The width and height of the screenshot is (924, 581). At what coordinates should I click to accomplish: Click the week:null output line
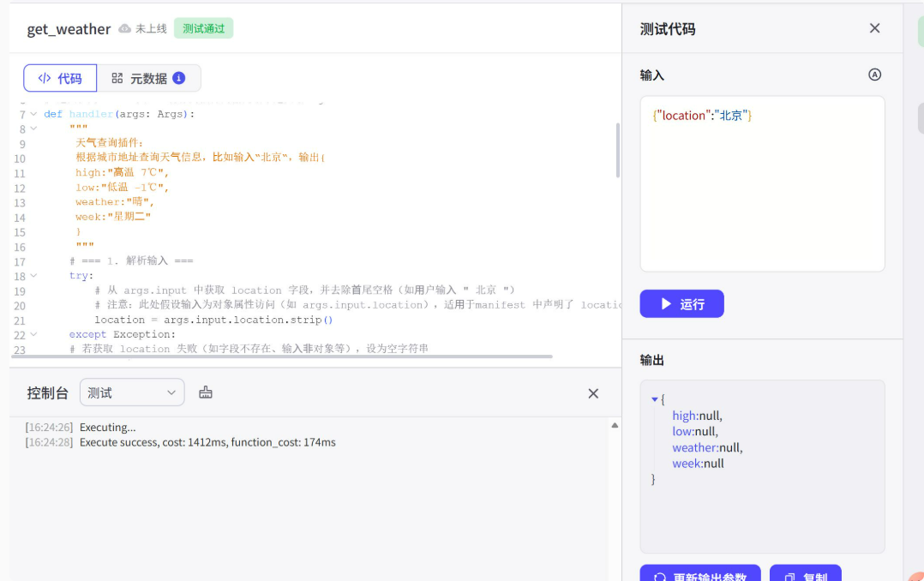699,464
